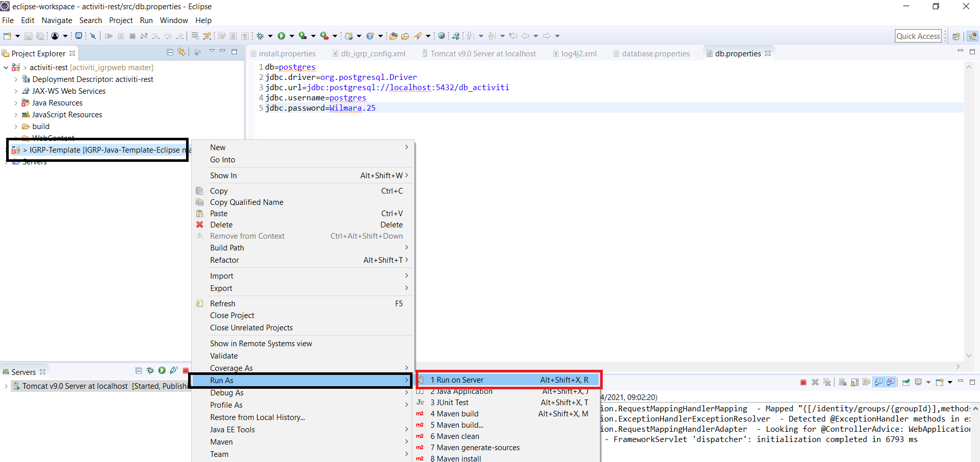Click the New wizard toolbar icon
980x462 pixels.
(x=7, y=36)
